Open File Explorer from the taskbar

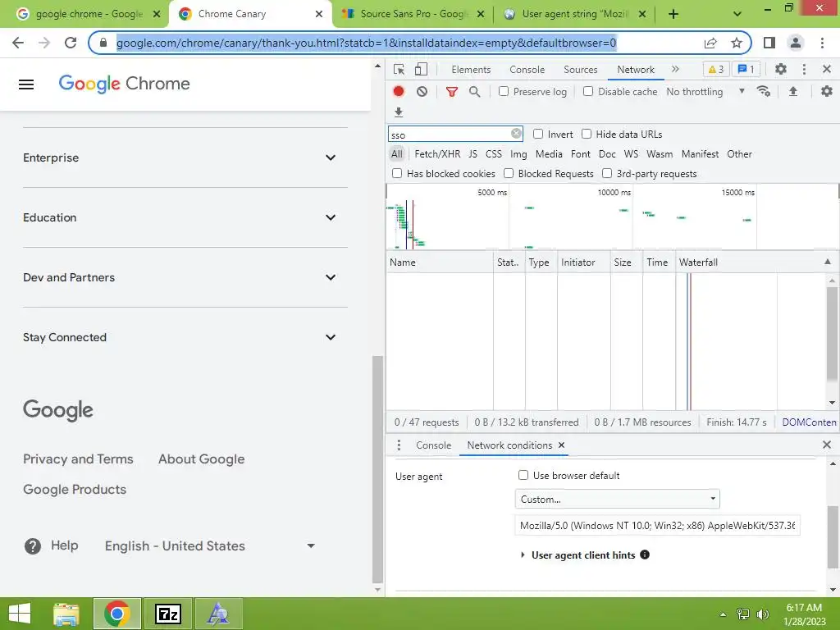66,614
